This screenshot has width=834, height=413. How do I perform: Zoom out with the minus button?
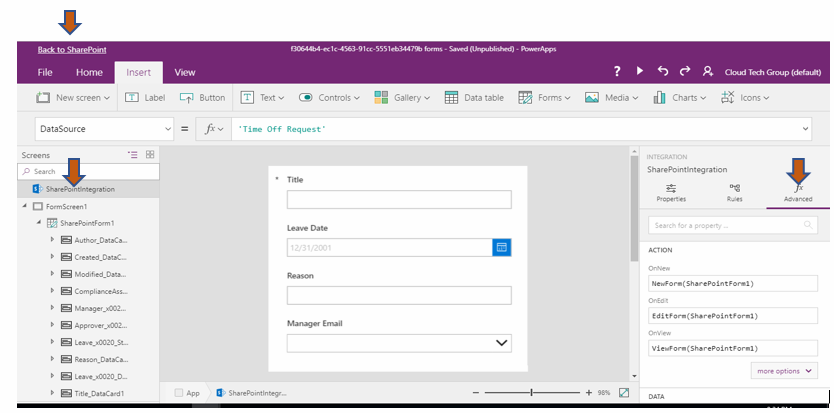point(476,393)
